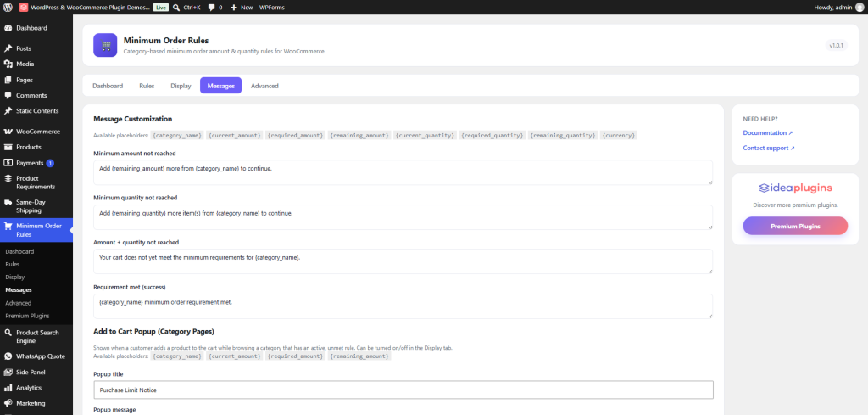Click the Popup title input field
Image resolution: width=868 pixels, height=415 pixels.
click(403, 390)
